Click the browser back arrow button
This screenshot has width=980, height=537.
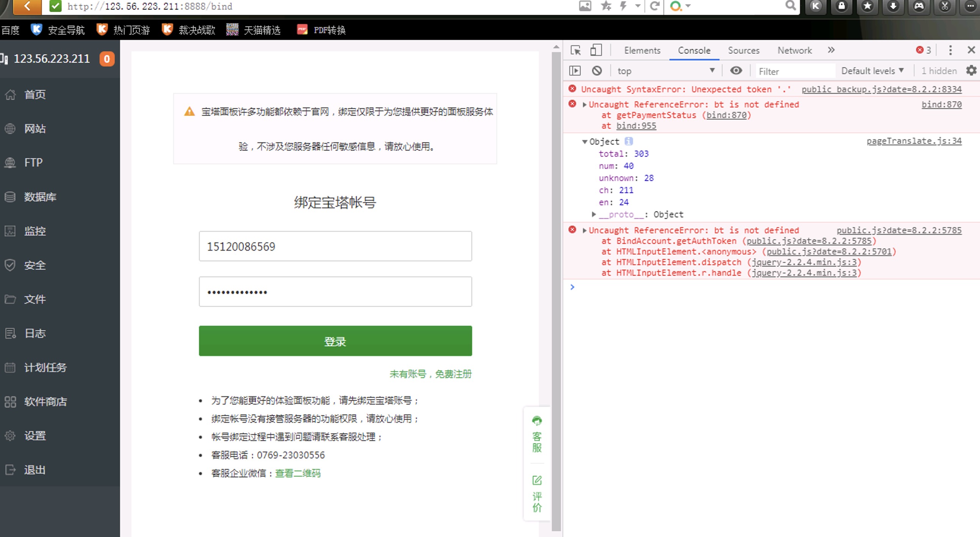coord(27,6)
